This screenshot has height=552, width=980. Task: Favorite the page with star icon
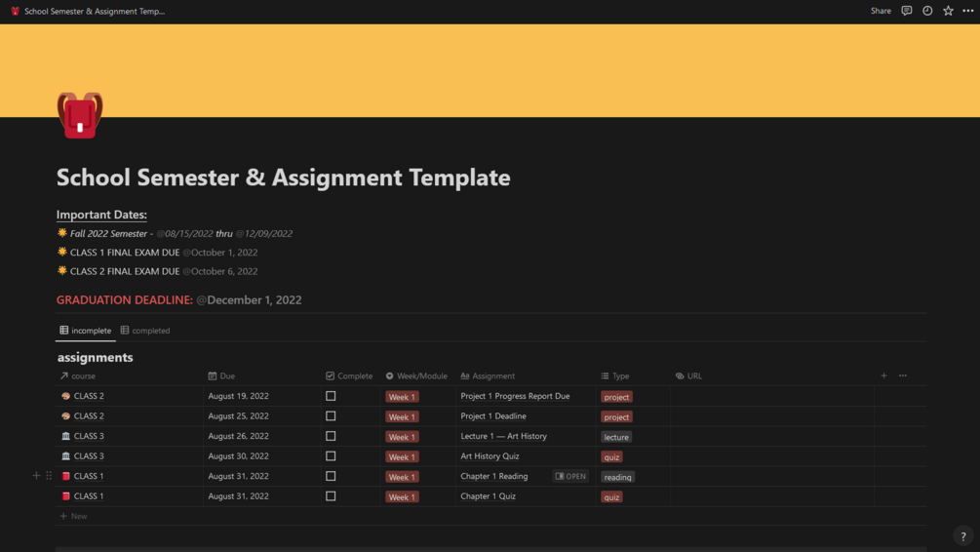tap(948, 11)
